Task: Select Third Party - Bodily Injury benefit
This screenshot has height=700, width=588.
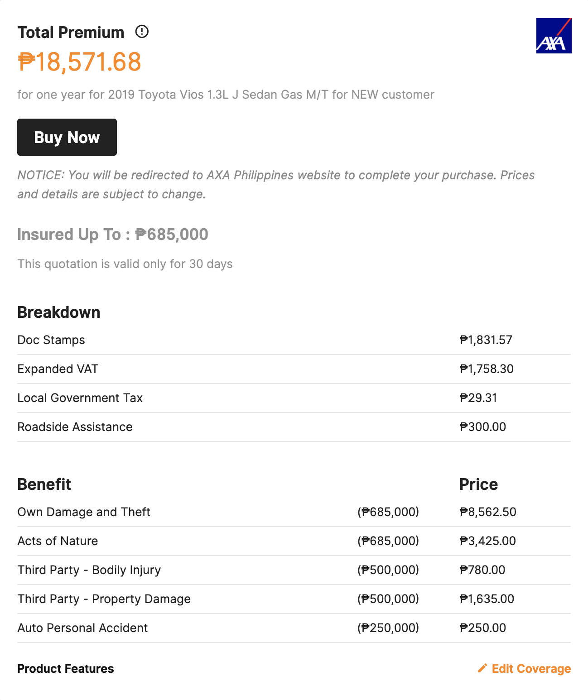Action: click(x=89, y=570)
